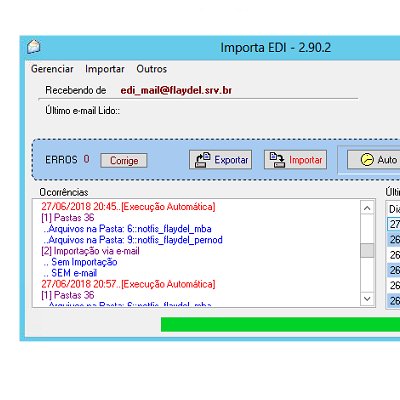Click the Ocorrências scroll up arrow
The height and width of the screenshot is (400, 400).
pyautogui.click(x=367, y=208)
